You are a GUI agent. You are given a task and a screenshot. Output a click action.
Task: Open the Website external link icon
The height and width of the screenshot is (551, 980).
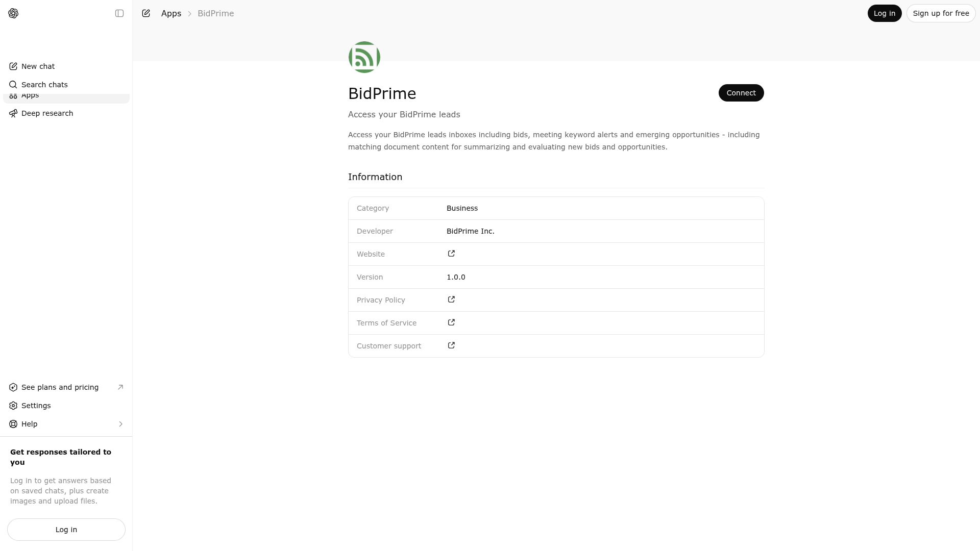(x=451, y=254)
